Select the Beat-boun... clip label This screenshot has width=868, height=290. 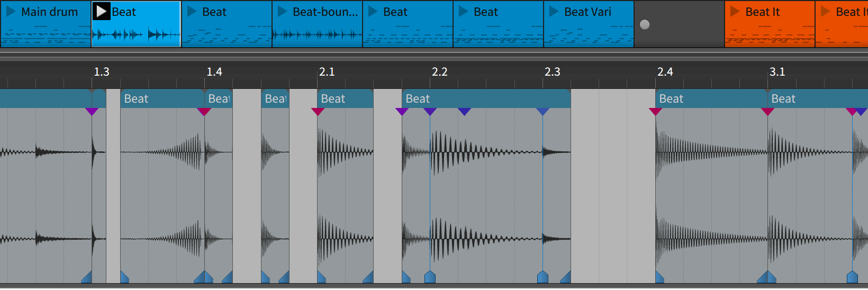point(325,12)
